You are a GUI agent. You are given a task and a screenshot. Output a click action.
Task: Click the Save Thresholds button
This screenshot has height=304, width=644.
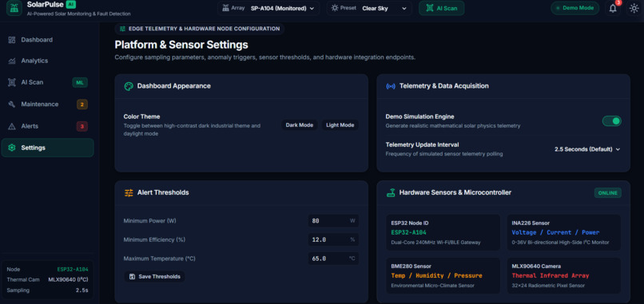(154, 277)
